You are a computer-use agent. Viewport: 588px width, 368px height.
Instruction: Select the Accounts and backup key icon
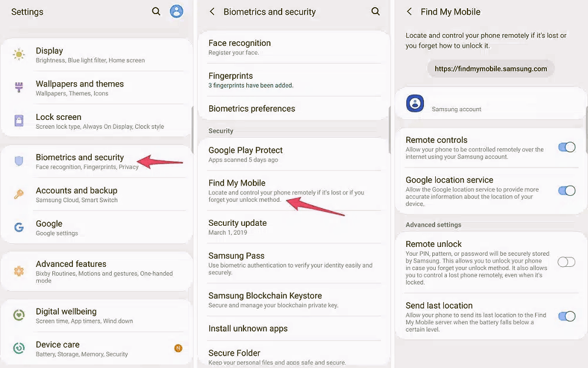click(x=18, y=195)
